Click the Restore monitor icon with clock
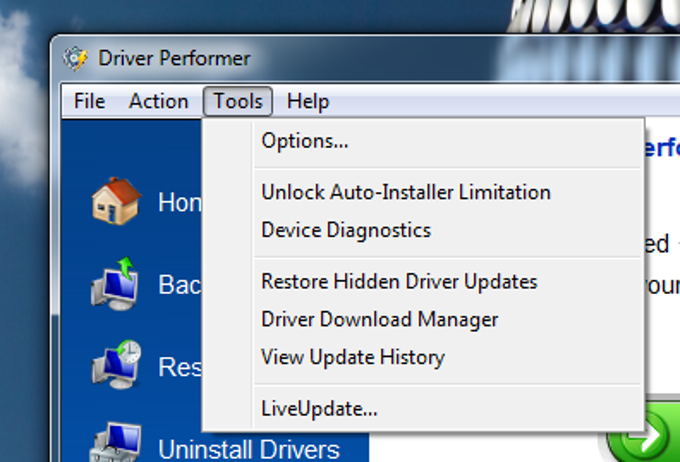The width and height of the screenshot is (680, 462). point(116,364)
